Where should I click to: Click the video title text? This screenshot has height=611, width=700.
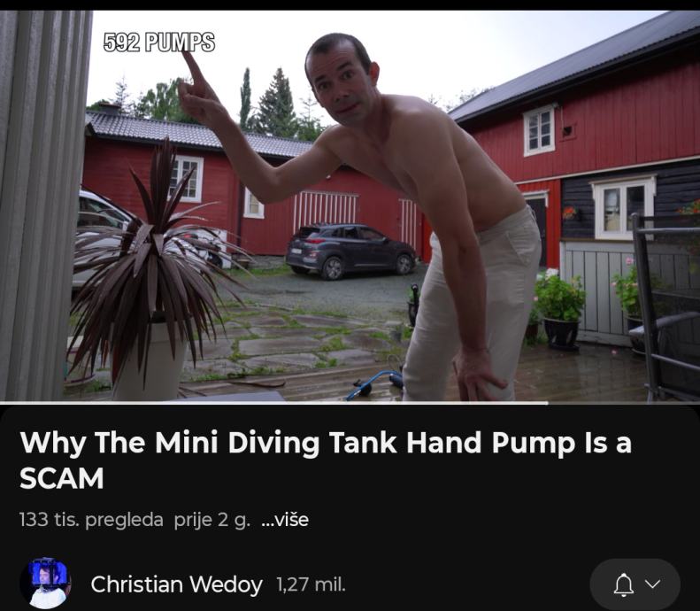click(x=326, y=460)
